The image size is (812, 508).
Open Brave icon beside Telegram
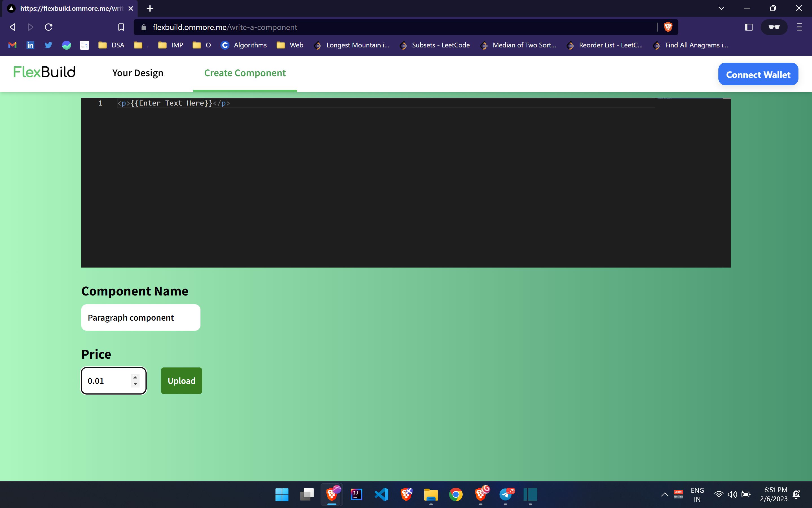tap(481, 494)
